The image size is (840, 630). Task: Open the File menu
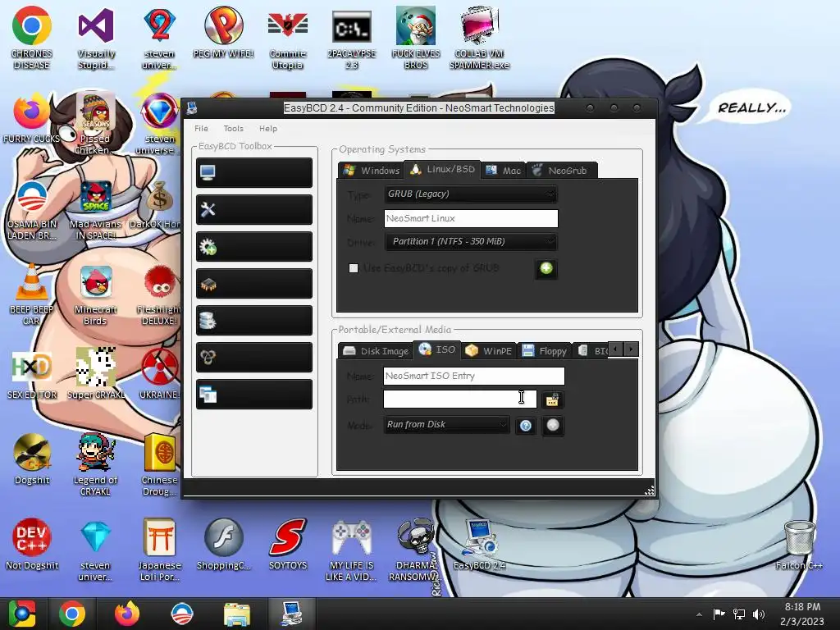[x=202, y=129]
